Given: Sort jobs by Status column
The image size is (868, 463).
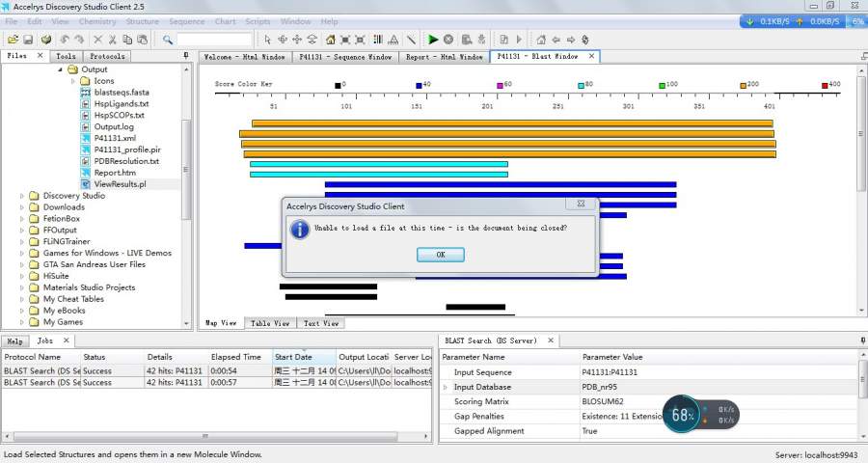Looking at the screenshot, I should [x=113, y=357].
